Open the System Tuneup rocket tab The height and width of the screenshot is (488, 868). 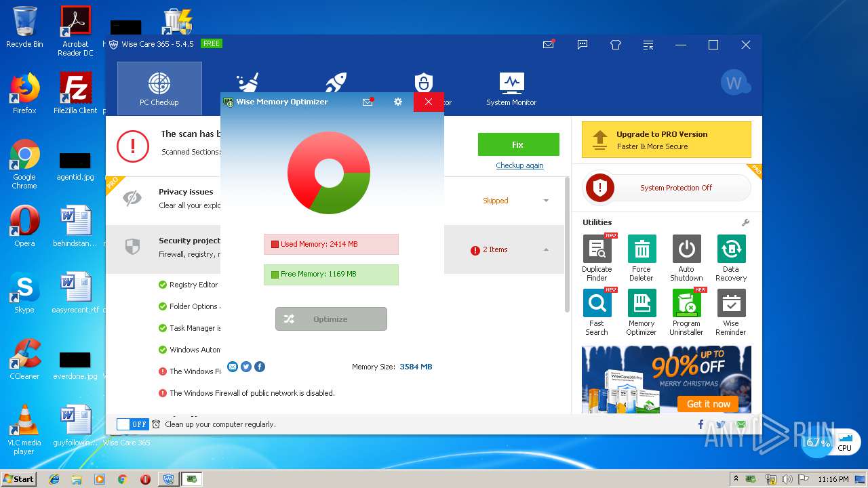point(336,83)
